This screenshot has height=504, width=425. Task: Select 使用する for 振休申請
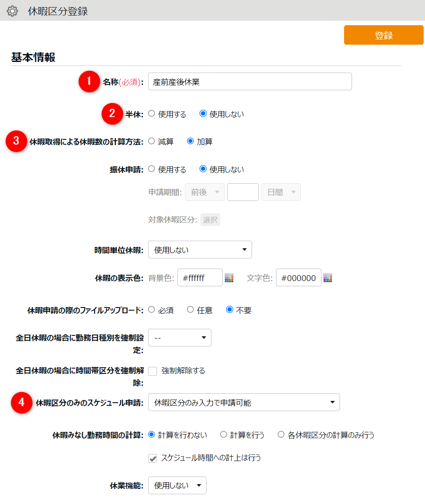152,169
